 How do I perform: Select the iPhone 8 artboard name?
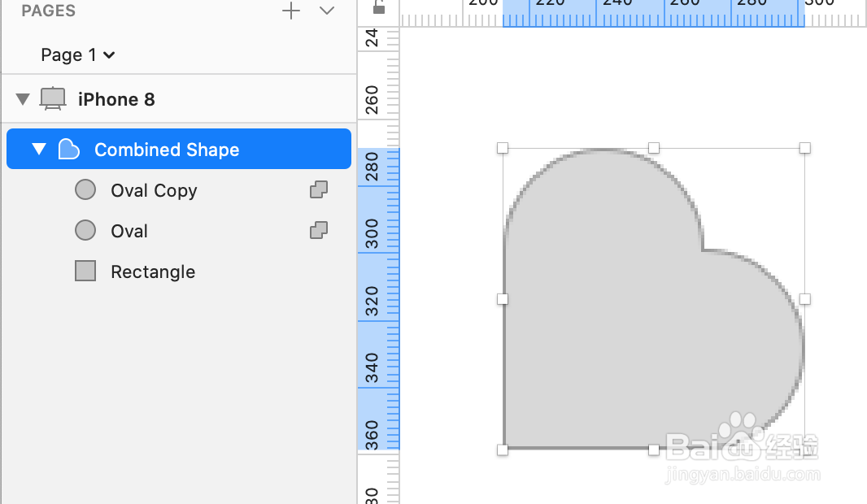(x=116, y=99)
